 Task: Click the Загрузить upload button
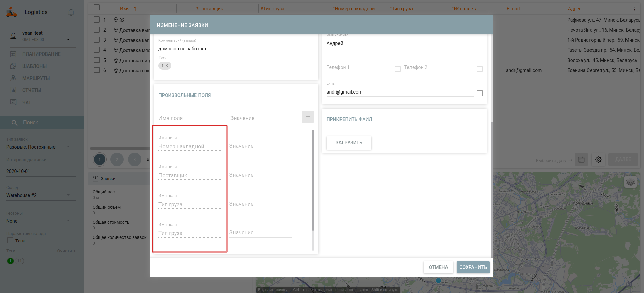tap(349, 143)
